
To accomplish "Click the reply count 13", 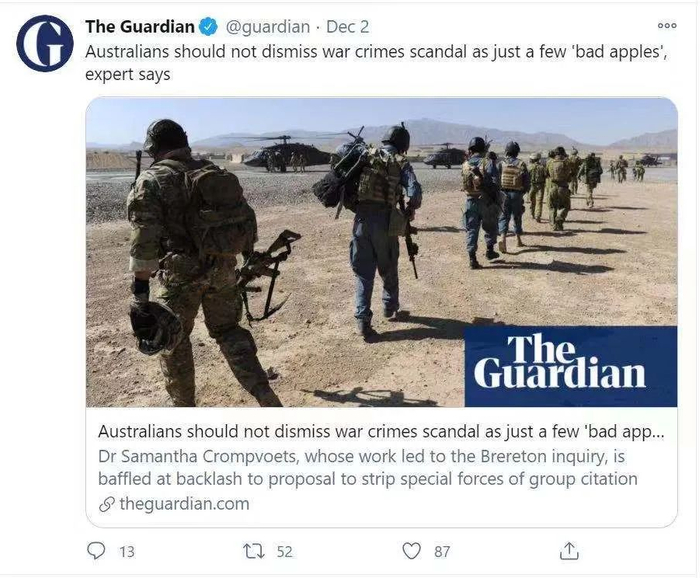I will (127, 552).
